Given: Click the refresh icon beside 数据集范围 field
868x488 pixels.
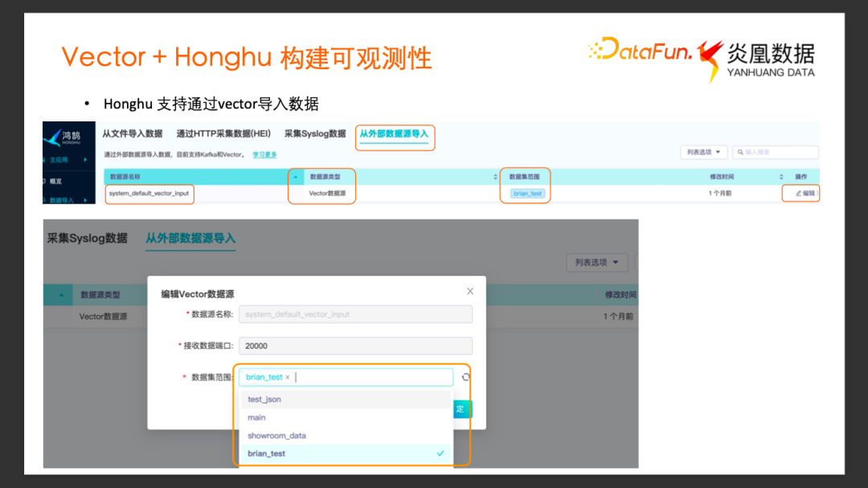Looking at the screenshot, I should tap(465, 377).
